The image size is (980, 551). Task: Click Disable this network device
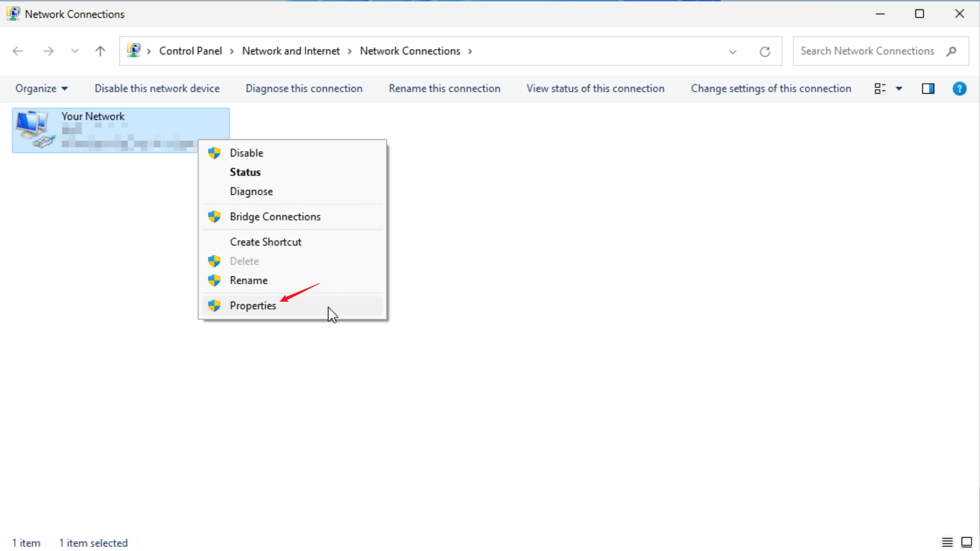(157, 88)
